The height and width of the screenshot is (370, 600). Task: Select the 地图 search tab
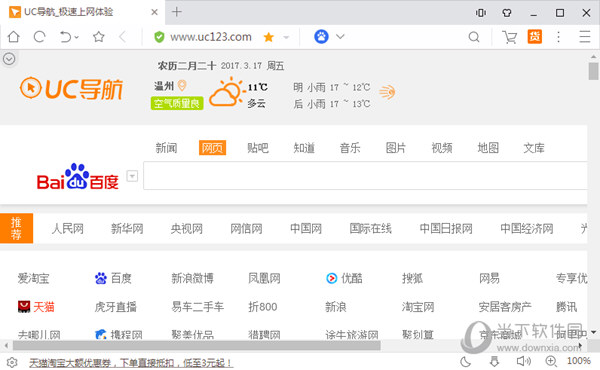[x=488, y=148]
